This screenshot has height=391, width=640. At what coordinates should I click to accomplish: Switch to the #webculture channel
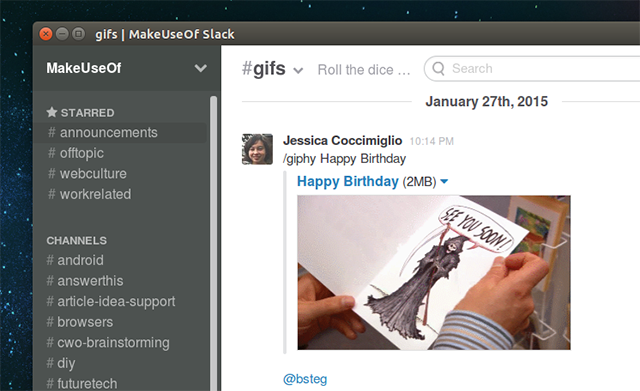pos(87,173)
